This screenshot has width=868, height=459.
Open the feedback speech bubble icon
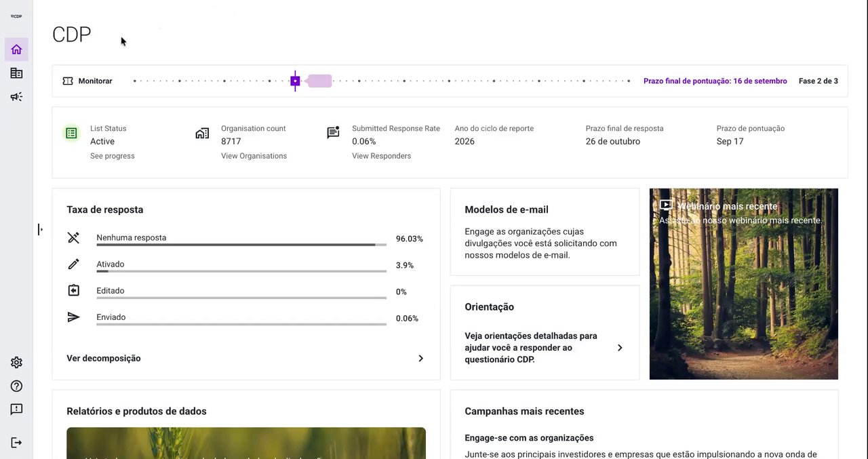pyautogui.click(x=16, y=410)
